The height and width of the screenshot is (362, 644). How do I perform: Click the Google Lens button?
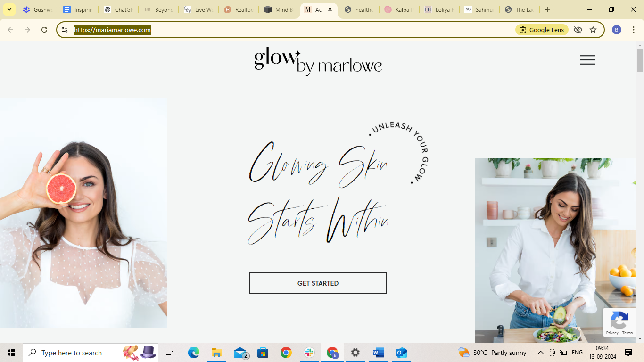542,30
